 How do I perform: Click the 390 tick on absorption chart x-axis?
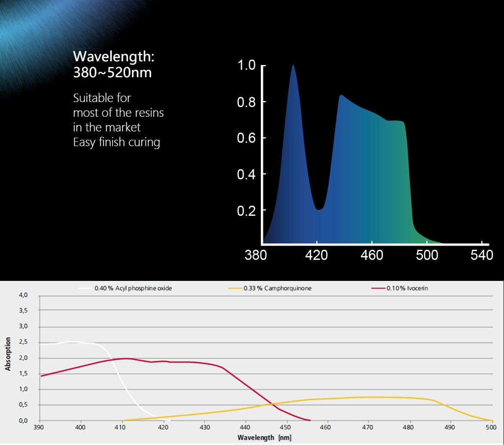tap(39, 427)
